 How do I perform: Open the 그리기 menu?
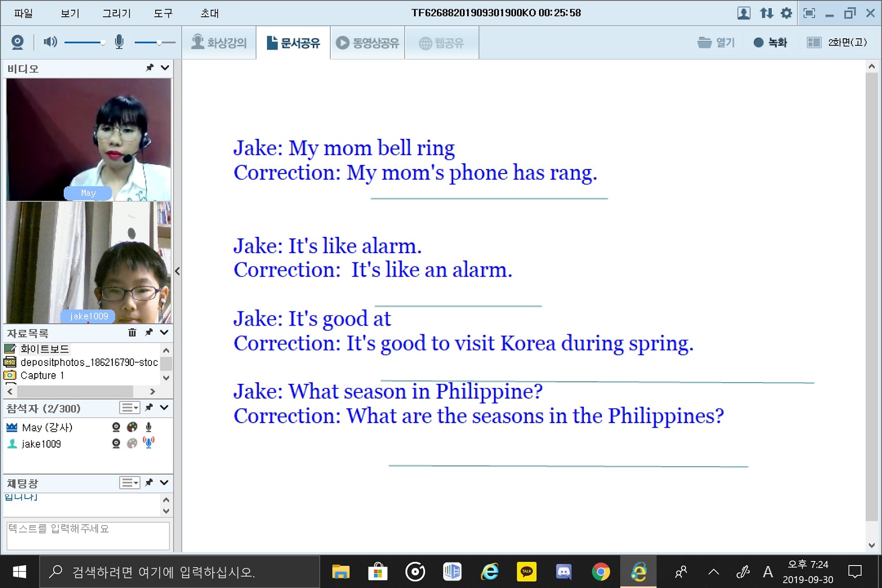[116, 13]
